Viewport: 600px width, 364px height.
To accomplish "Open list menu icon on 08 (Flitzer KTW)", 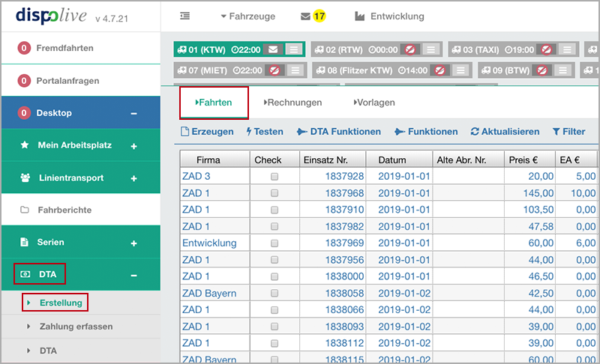I will [x=460, y=70].
